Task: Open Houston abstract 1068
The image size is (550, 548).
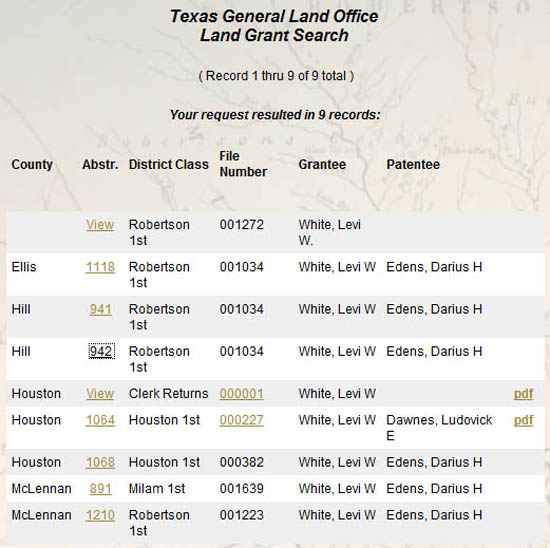Action: 100,462
